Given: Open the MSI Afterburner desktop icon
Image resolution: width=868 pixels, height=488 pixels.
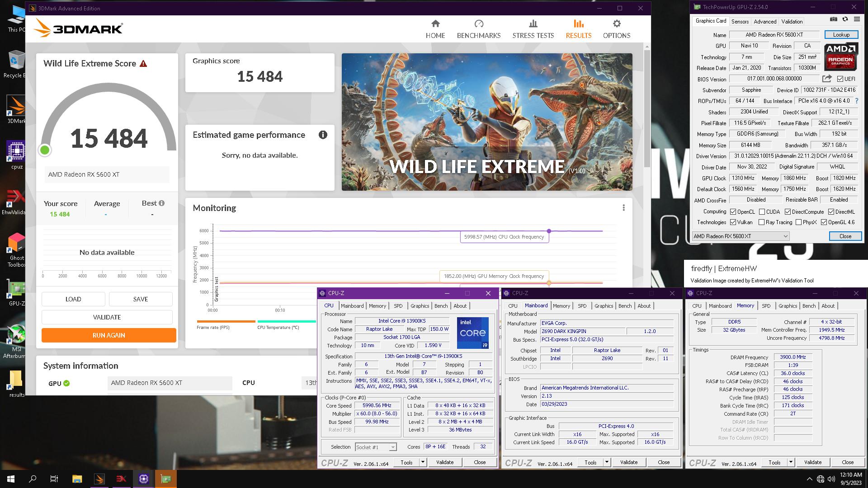Looking at the screenshot, I should coord(16,342).
